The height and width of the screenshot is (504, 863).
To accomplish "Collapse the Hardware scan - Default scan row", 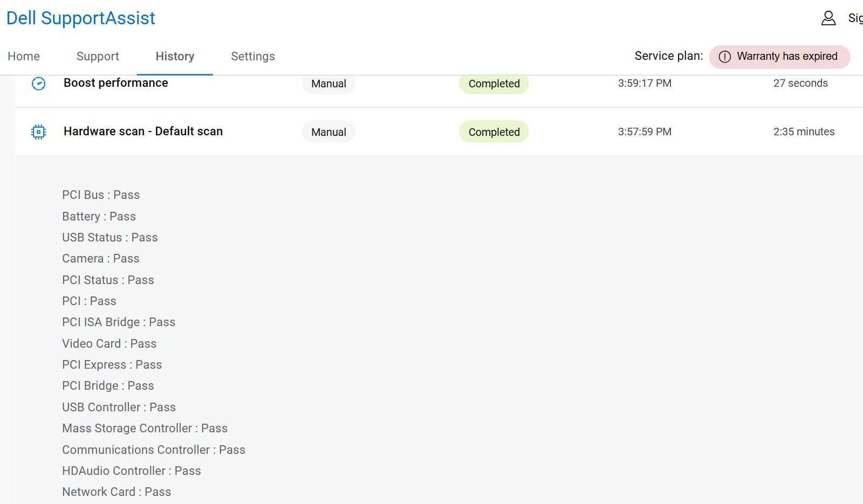I will 143,132.
